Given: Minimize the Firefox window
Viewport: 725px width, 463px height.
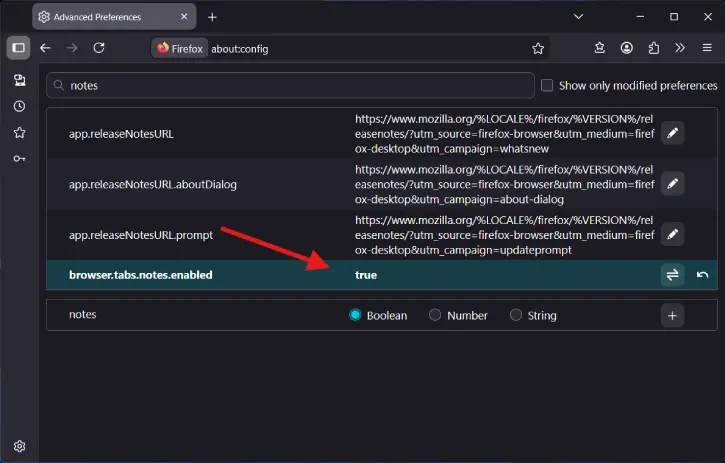Looking at the screenshot, I should (x=640, y=17).
